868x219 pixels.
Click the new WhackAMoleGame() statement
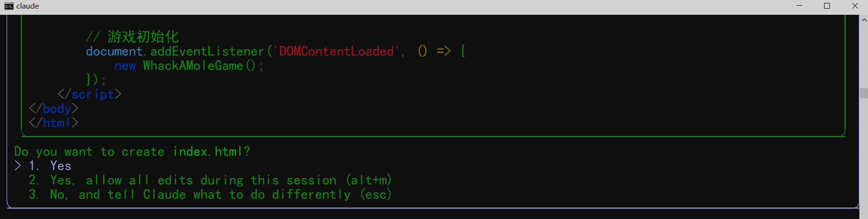(x=189, y=66)
